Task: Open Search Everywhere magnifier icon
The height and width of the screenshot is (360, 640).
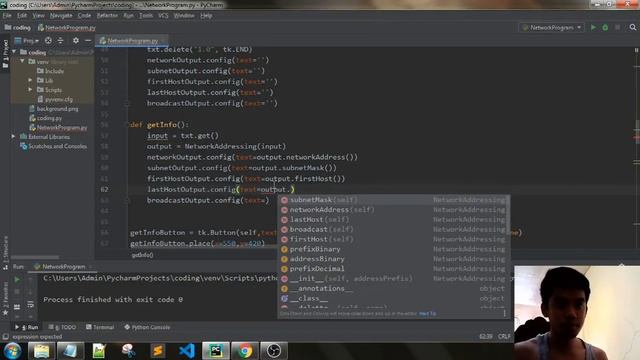Action: click(x=633, y=27)
